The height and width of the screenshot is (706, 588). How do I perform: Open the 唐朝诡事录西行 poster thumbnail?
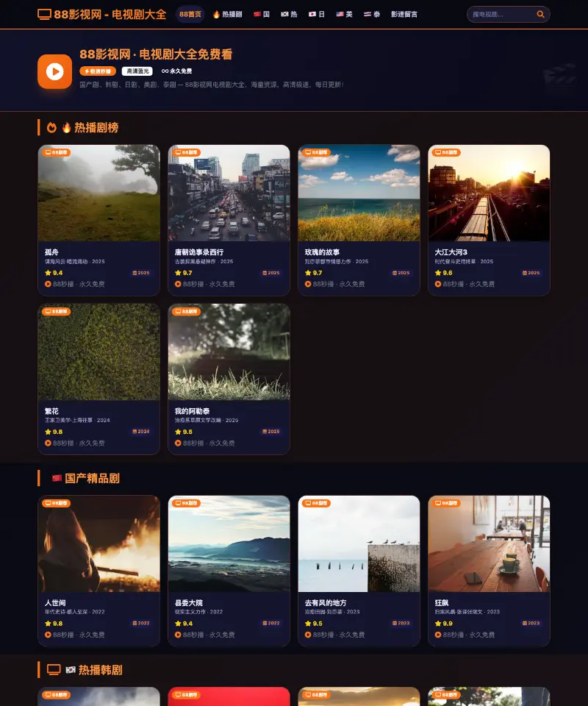pos(229,193)
